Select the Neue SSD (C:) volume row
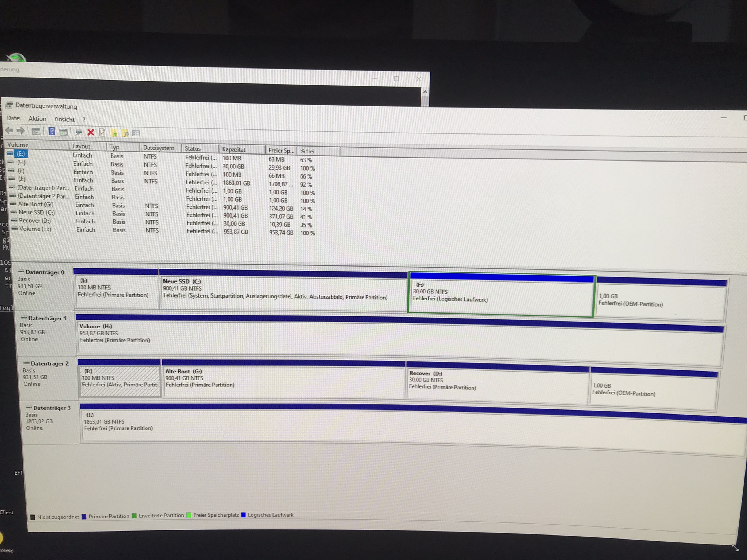The image size is (747, 560). coord(36,212)
